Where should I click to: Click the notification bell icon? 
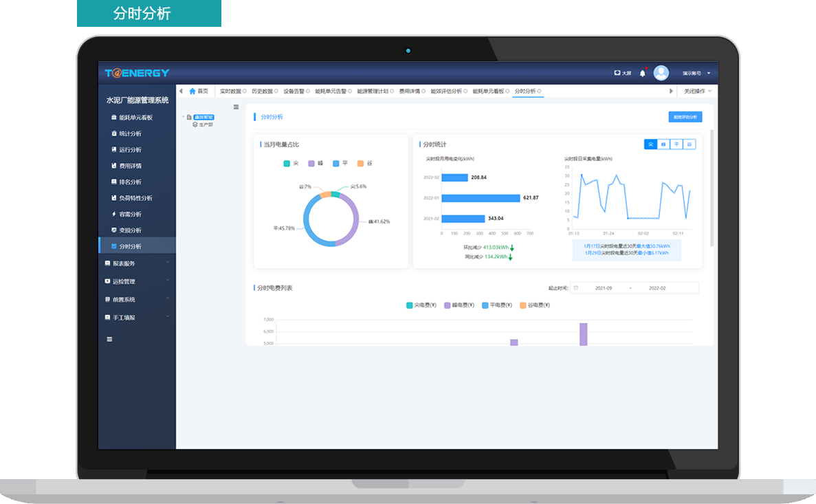[x=643, y=73]
